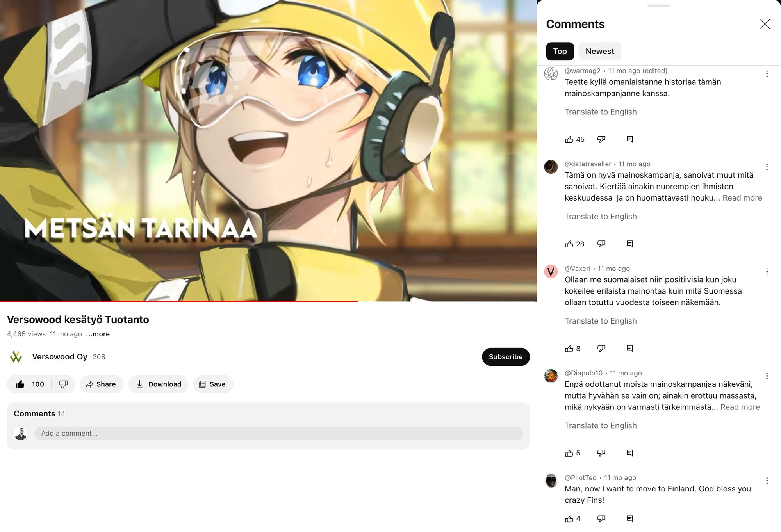Expand @datatraveller comment with Read more
This screenshot has height=532, width=781.
click(x=742, y=198)
